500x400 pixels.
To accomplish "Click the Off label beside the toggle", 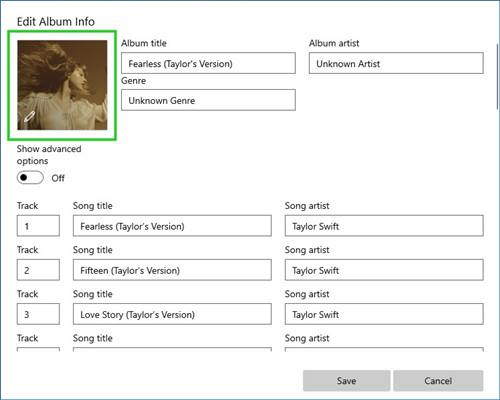I will coord(58,178).
